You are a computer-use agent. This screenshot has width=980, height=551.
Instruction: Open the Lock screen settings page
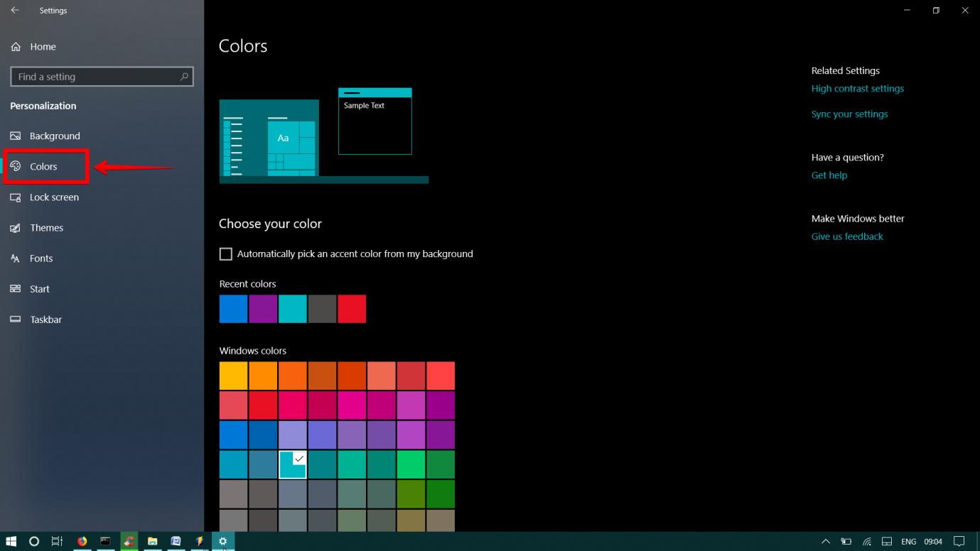[54, 197]
